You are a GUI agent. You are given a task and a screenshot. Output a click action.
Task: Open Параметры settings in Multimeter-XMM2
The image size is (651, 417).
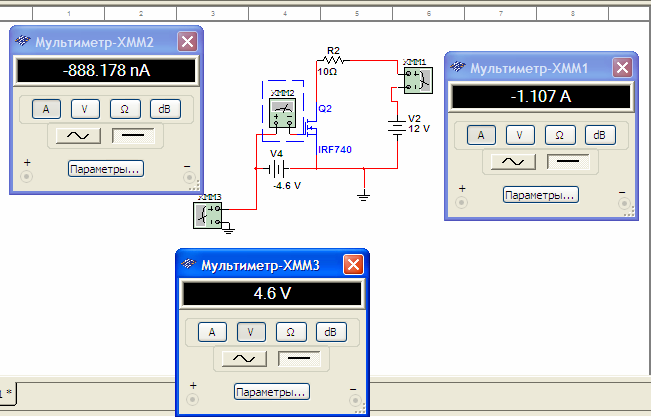(105, 169)
